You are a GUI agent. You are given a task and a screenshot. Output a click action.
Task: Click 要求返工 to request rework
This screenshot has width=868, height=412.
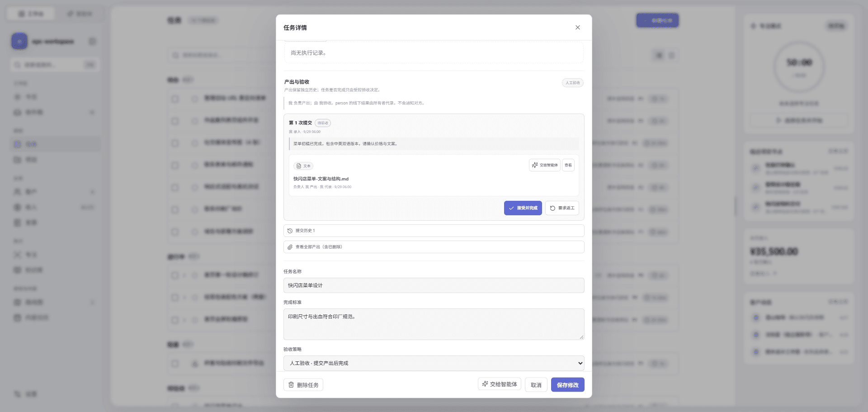(562, 208)
